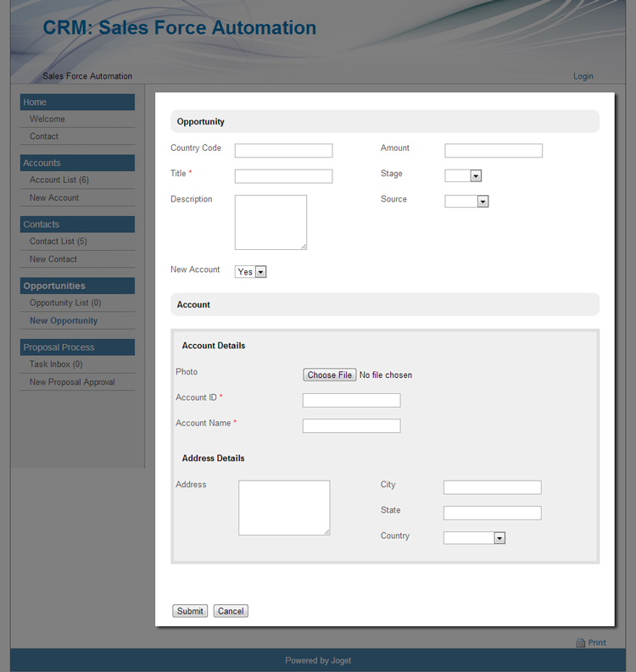Click the Login link
Viewport: 636px width, 672px height.
[583, 76]
